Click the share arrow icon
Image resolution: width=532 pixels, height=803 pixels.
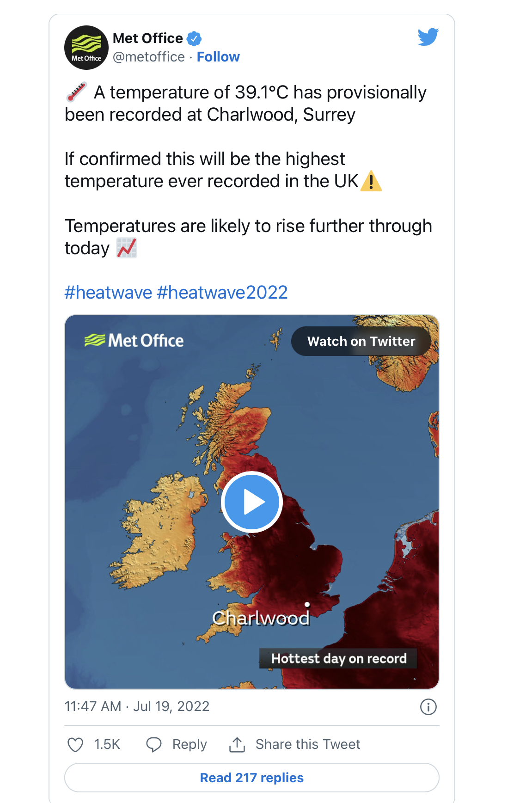tap(237, 745)
